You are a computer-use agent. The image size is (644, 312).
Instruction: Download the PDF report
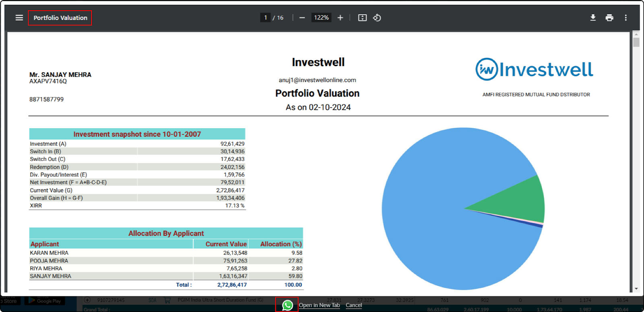(593, 18)
